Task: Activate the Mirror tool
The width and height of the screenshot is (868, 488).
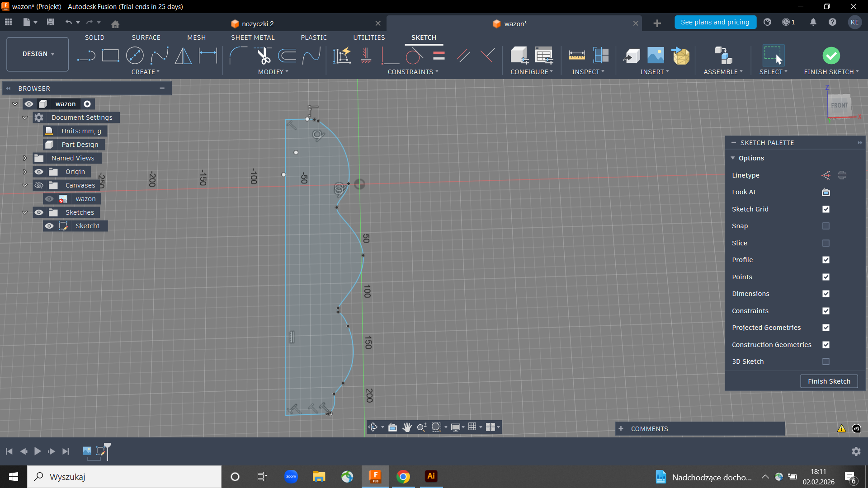Action: (x=183, y=56)
